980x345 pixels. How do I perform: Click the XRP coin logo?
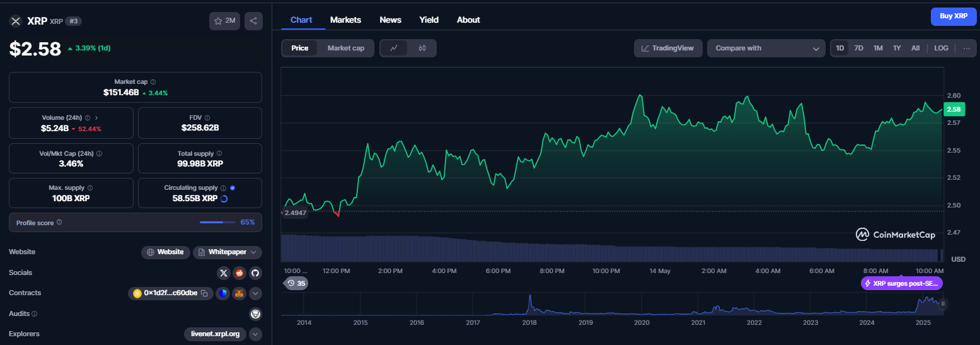point(16,21)
